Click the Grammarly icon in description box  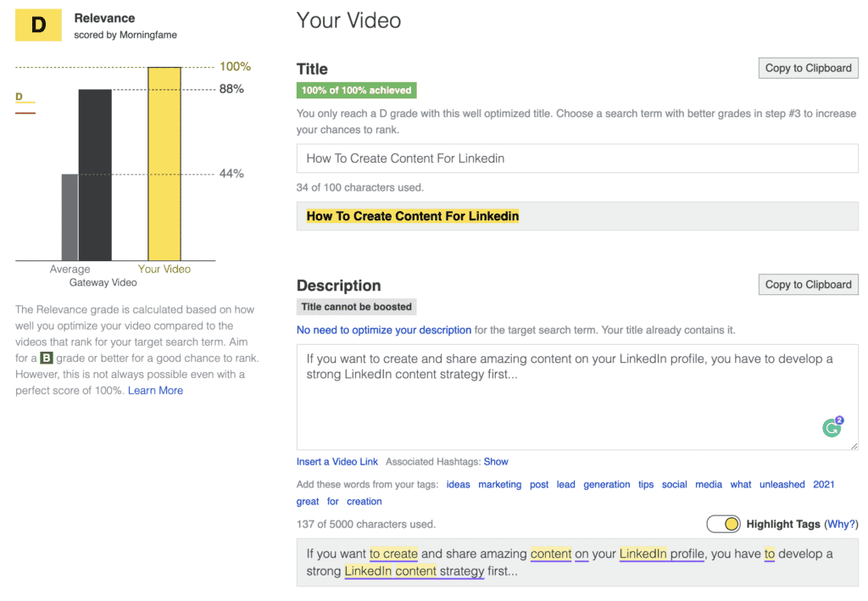click(x=832, y=427)
